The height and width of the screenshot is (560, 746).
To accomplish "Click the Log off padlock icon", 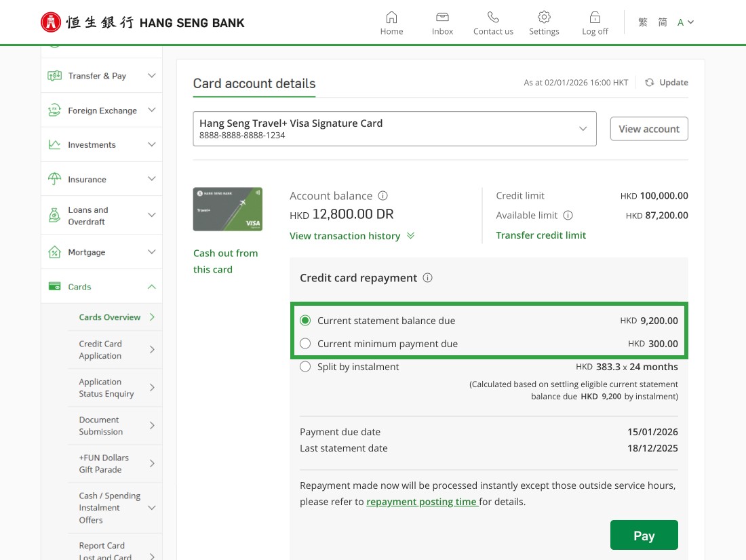I will pos(595,18).
